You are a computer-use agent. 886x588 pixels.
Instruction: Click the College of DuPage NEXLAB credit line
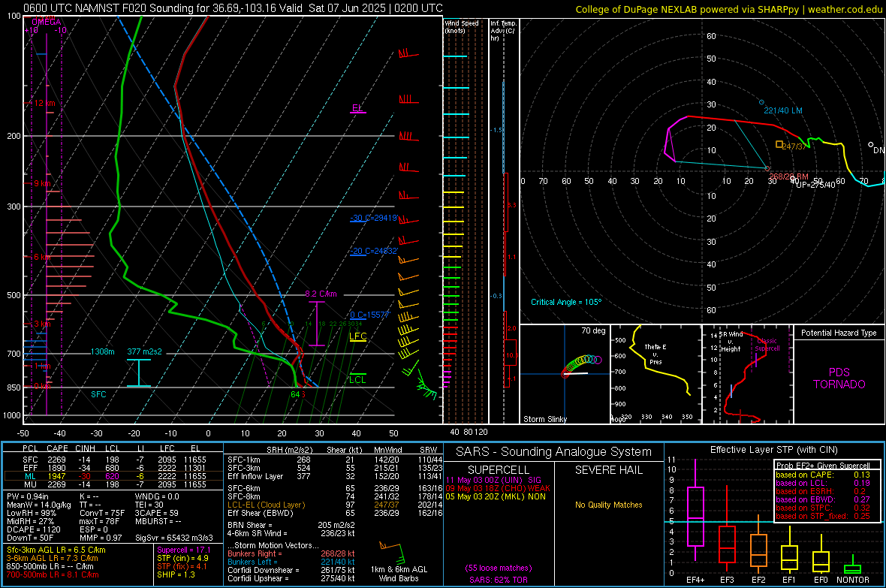(728, 9)
